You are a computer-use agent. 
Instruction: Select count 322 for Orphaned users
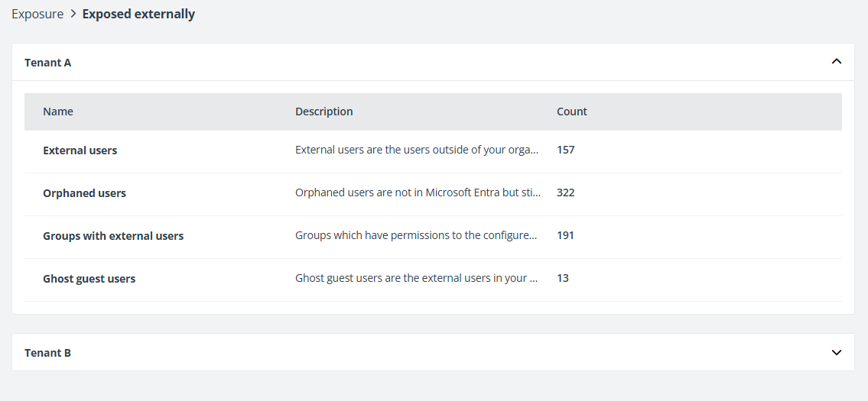click(566, 193)
